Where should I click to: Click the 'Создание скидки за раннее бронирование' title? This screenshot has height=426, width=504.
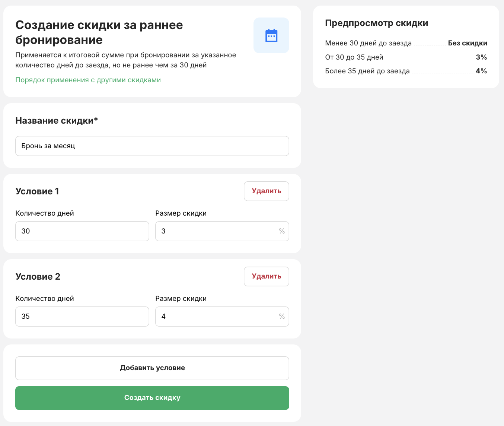(x=99, y=32)
